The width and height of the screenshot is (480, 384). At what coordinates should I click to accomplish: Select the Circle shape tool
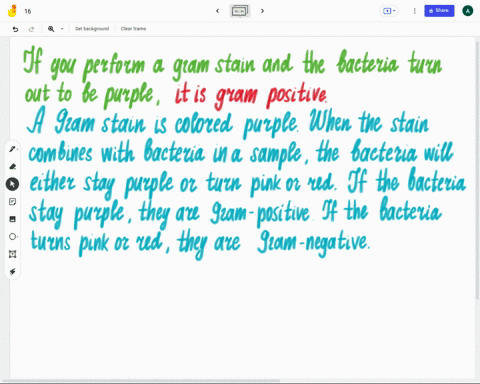13,237
